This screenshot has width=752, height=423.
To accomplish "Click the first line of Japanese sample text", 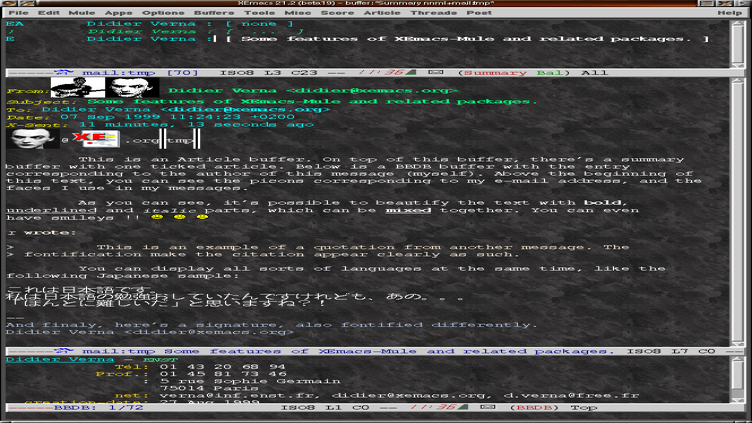I will [79, 290].
